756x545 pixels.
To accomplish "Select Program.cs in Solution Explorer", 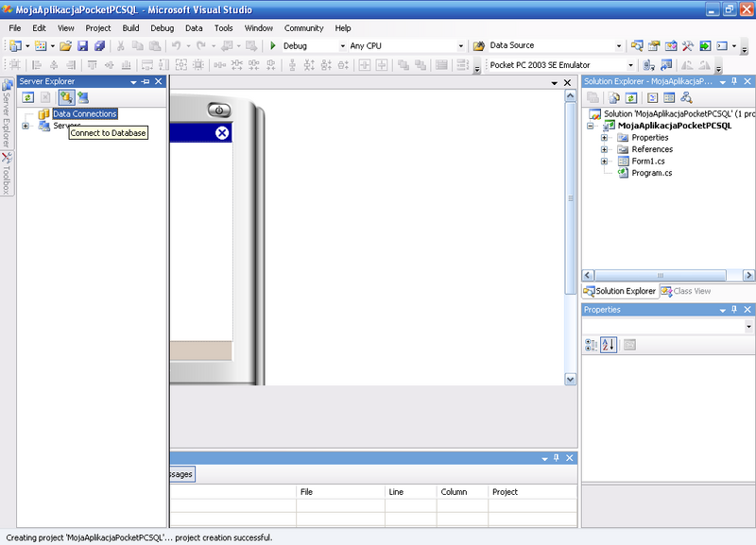I will pos(651,173).
